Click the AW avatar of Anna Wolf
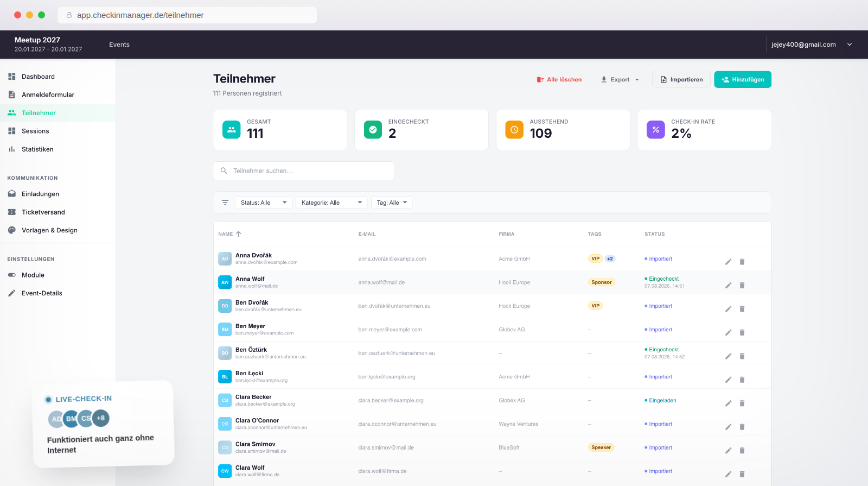 click(x=225, y=282)
